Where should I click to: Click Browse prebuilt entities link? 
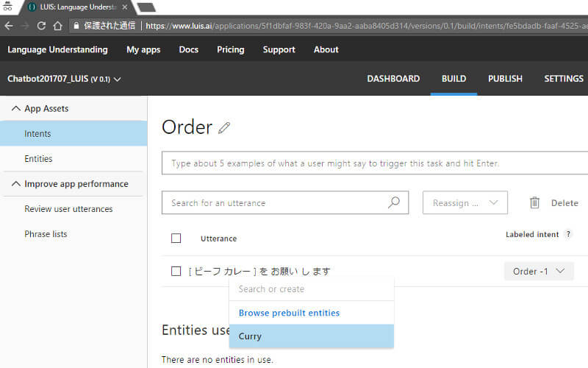[289, 313]
